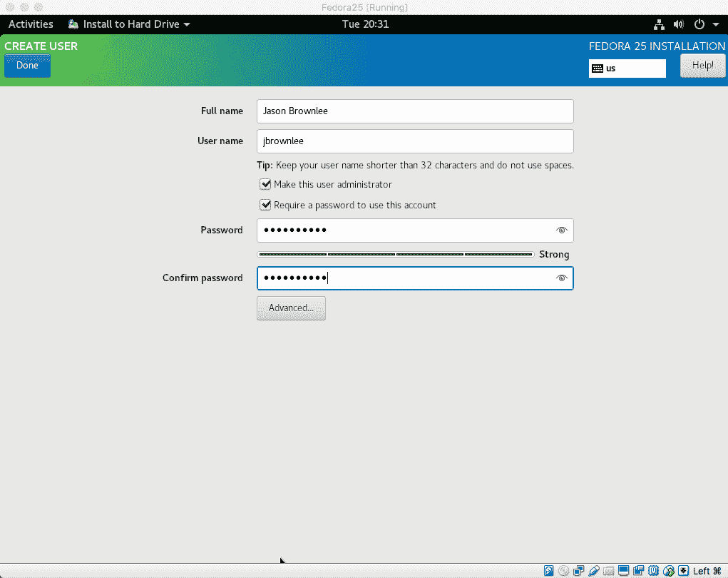Click the VirtualBox keyboard capture arrow icon

[x=683, y=571]
